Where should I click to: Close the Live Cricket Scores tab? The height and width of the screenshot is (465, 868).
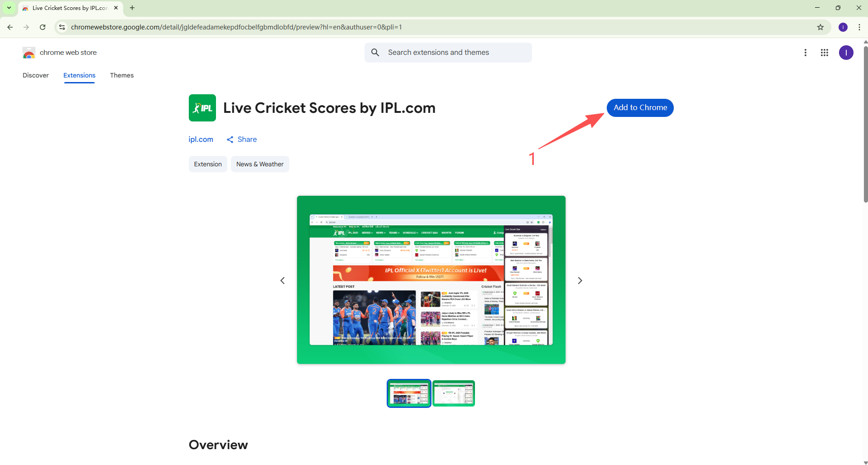116,8
